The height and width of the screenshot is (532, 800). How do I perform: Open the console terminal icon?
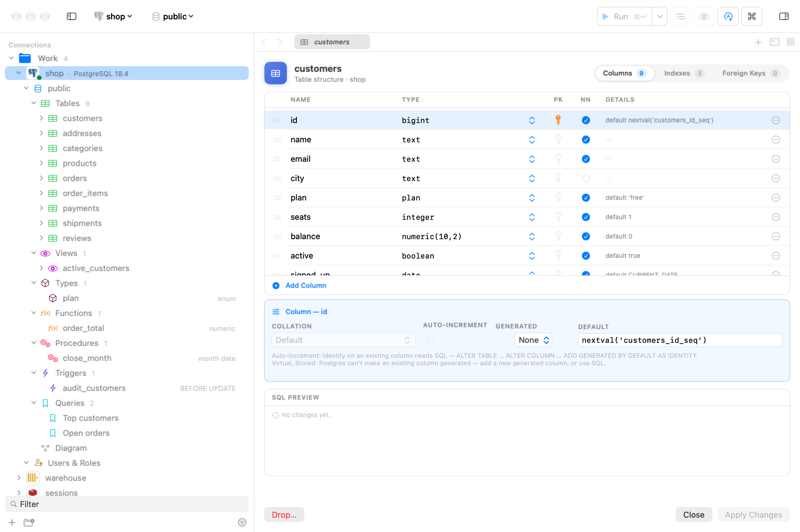point(775,42)
